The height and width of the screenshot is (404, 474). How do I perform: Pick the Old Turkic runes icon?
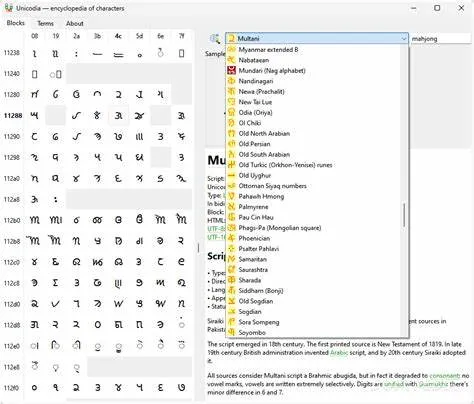coord(231,165)
